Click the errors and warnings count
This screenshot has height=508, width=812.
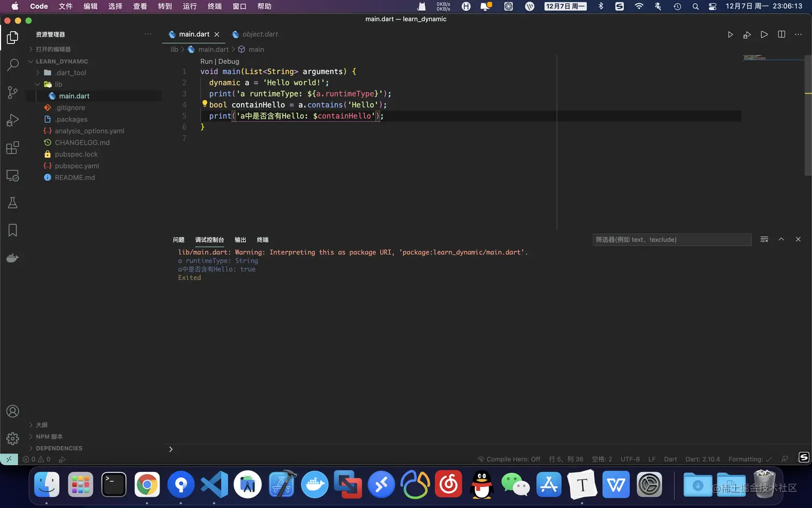tap(37, 459)
